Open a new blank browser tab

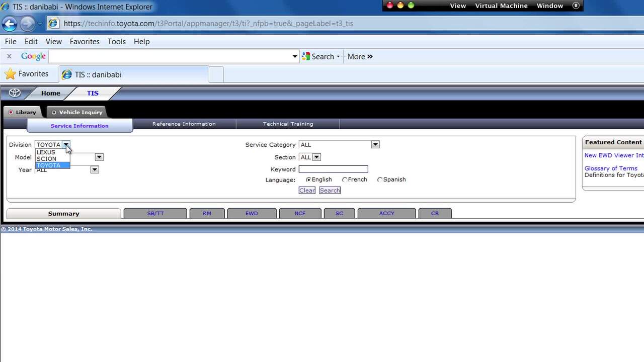(x=216, y=74)
